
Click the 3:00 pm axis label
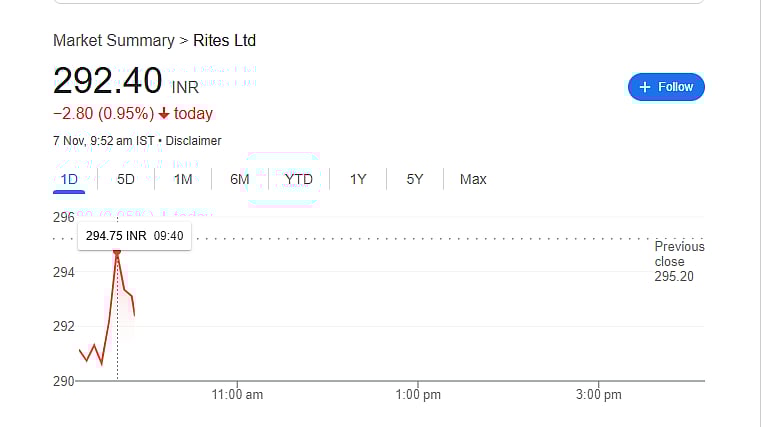pyautogui.click(x=598, y=395)
